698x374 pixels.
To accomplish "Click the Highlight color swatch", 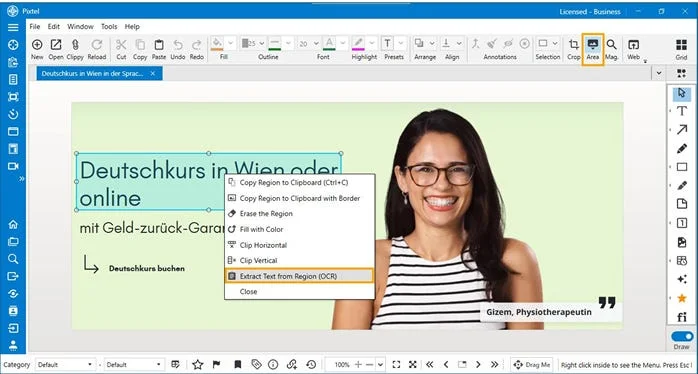I will click(358, 43).
